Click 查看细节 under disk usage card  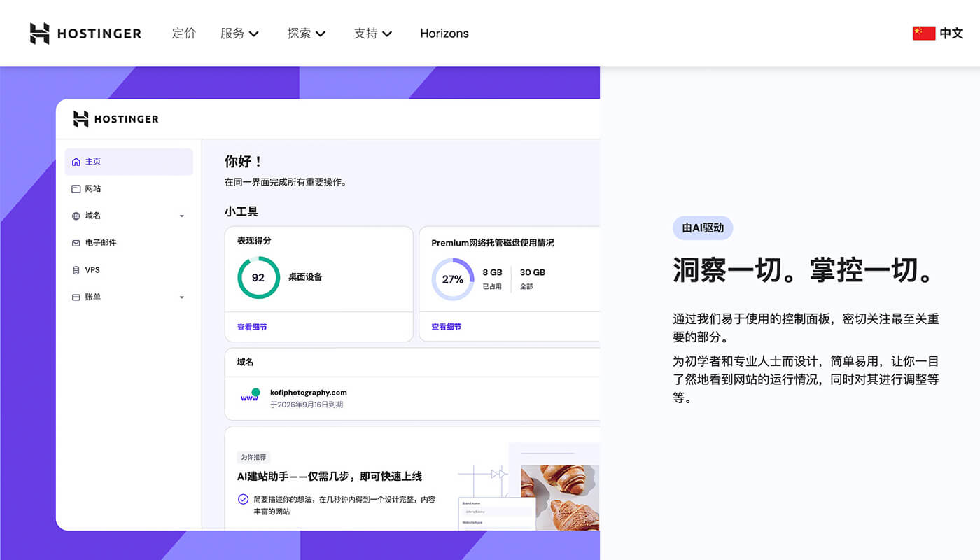coord(446,327)
